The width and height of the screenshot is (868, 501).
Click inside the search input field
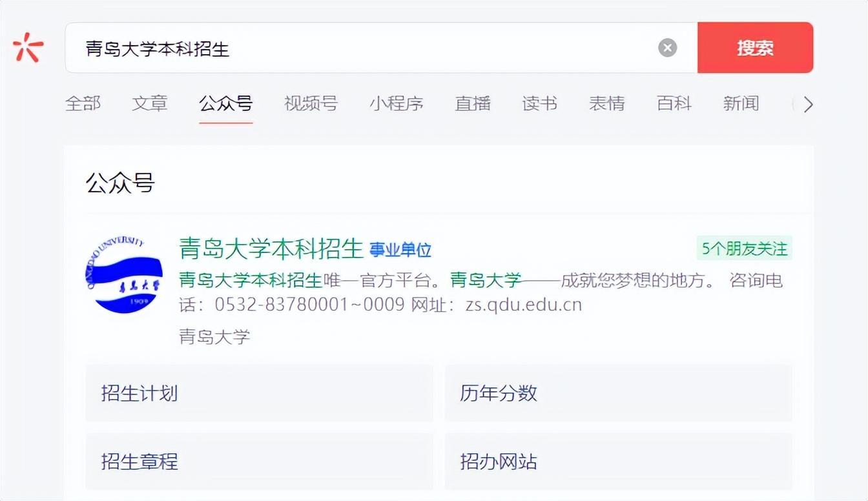[323, 47]
